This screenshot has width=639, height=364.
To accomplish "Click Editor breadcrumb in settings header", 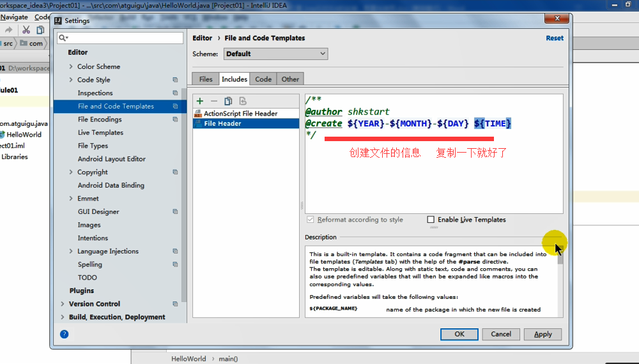I will pyautogui.click(x=202, y=38).
